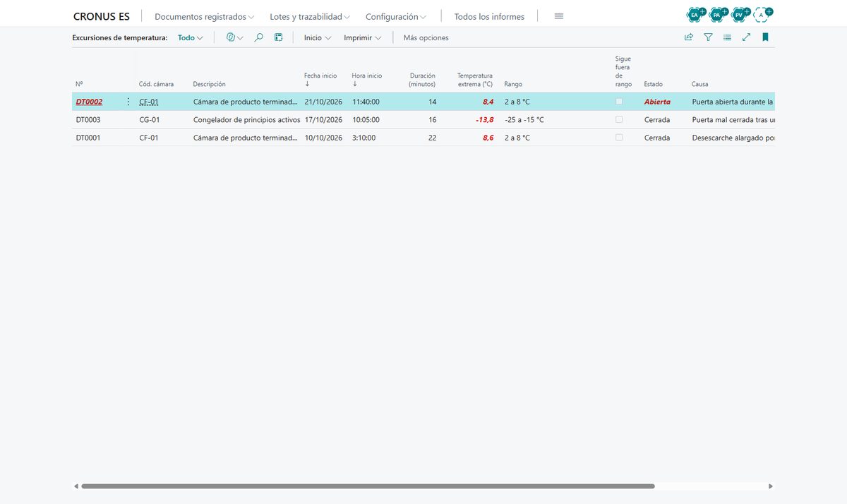Open the DT0002 record link
Image resolution: width=847 pixels, height=504 pixels.
pyautogui.click(x=89, y=102)
